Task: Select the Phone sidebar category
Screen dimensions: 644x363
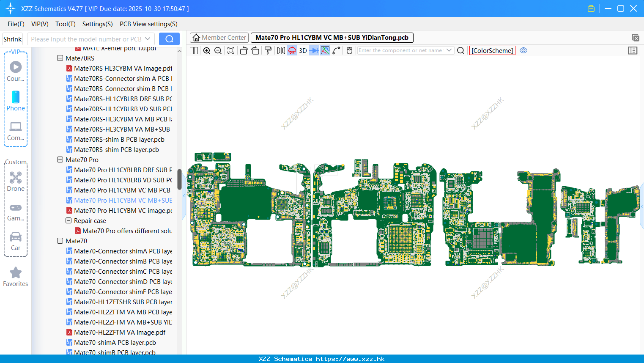Action: tap(16, 101)
